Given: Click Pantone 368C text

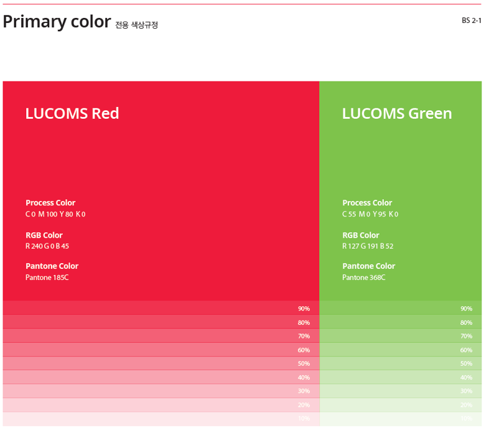Looking at the screenshot, I should [363, 278].
